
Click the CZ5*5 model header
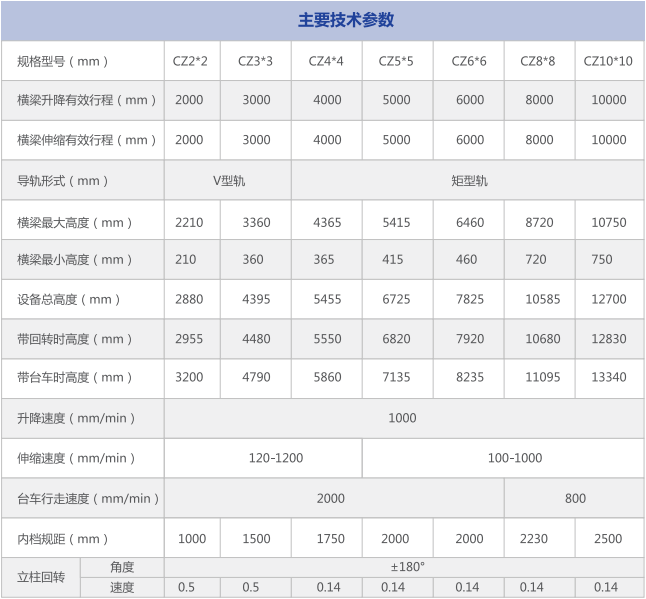pos(396,61)
